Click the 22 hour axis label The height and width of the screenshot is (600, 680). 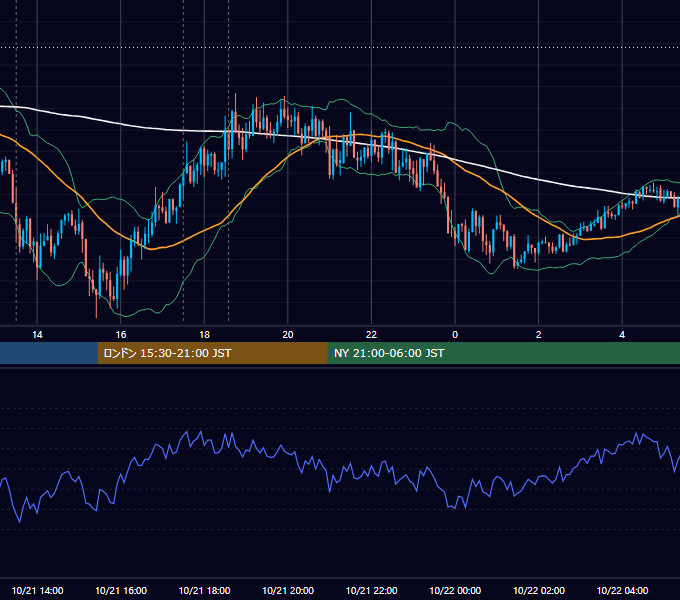point(371,335)
